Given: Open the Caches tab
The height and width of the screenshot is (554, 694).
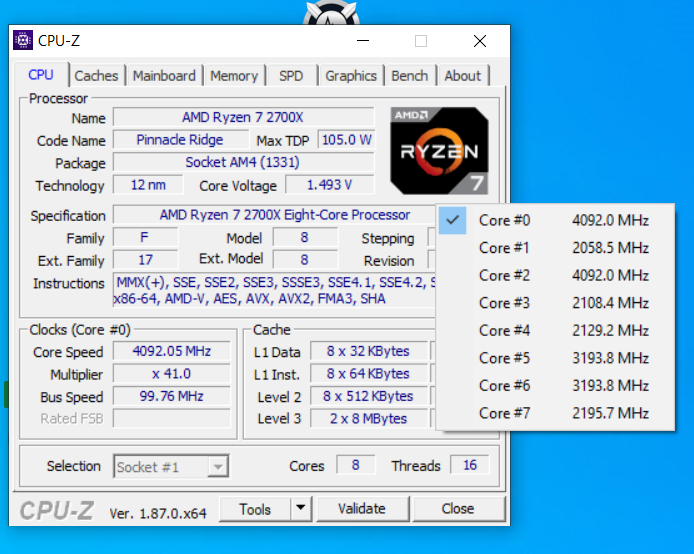Looking at the screenshot, I should [x=96, y=76].
